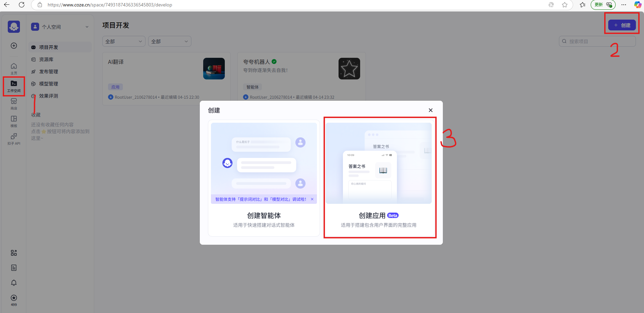Screen dimensions: 644x313
Task: Click the 夸夸机器人 star avatar thumbnail
Action: pos(349,69)
